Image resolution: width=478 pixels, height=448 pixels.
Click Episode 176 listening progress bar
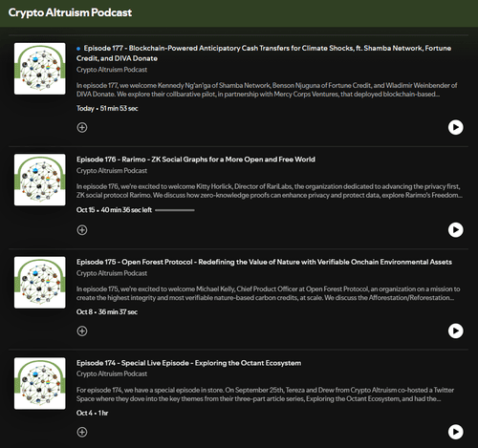[175, 210]
